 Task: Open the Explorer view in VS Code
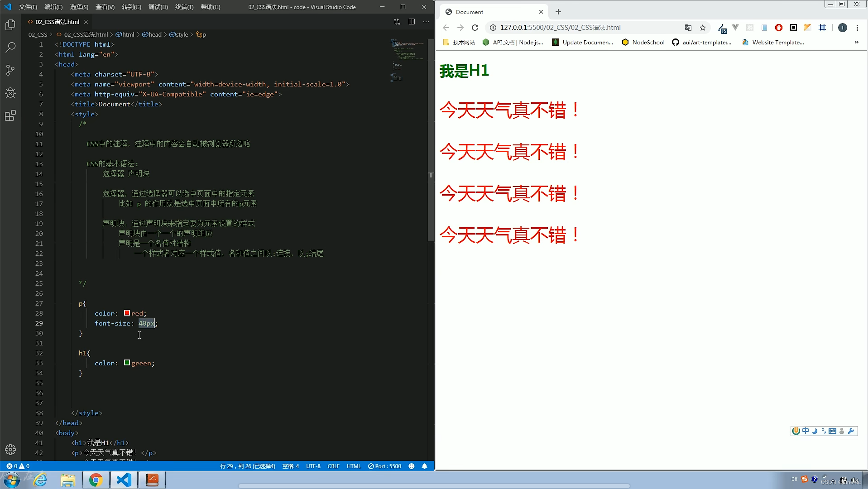pyautogui.click(x=10, y=25)
